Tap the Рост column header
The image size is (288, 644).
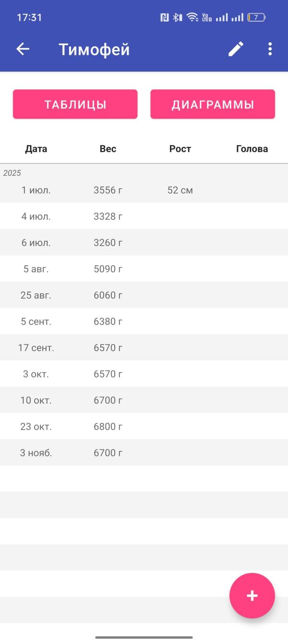click(180, 149)
